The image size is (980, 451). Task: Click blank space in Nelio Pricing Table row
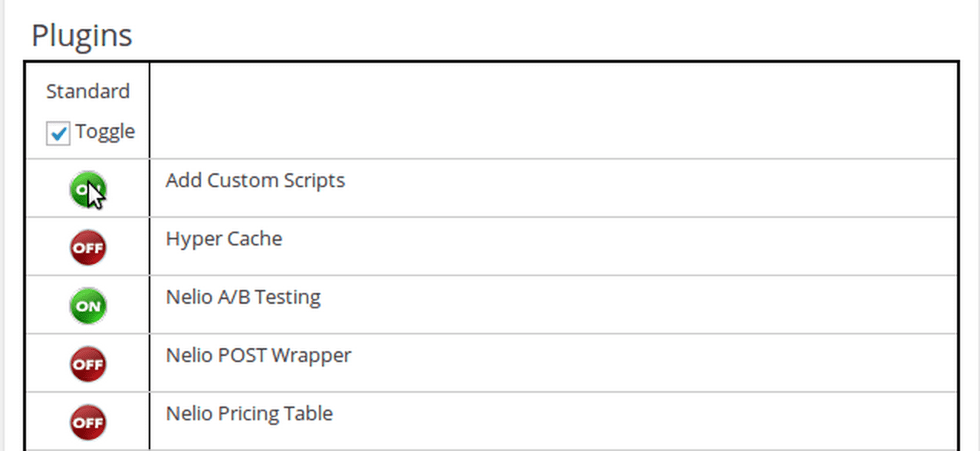point(646,421)
